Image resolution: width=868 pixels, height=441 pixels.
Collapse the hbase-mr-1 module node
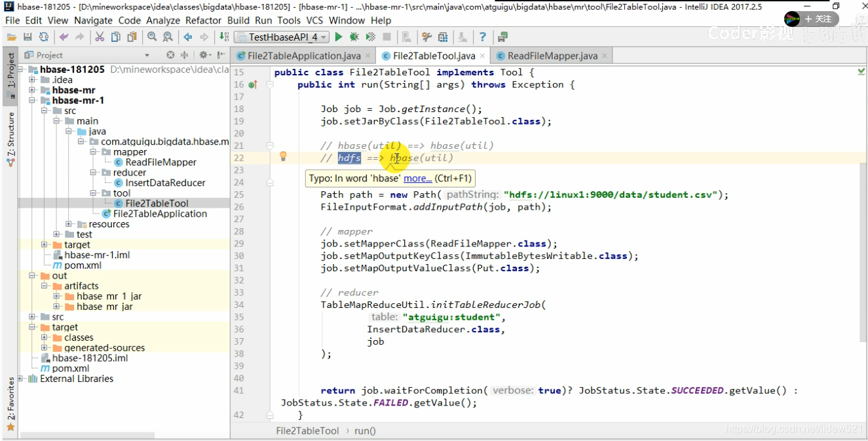(x=32, y=101)
